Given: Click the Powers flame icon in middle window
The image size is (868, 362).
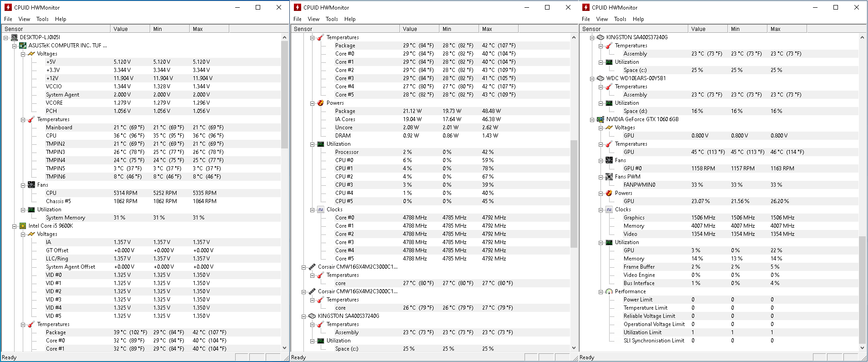Looking at the screenshot, I should coord(321,103).
